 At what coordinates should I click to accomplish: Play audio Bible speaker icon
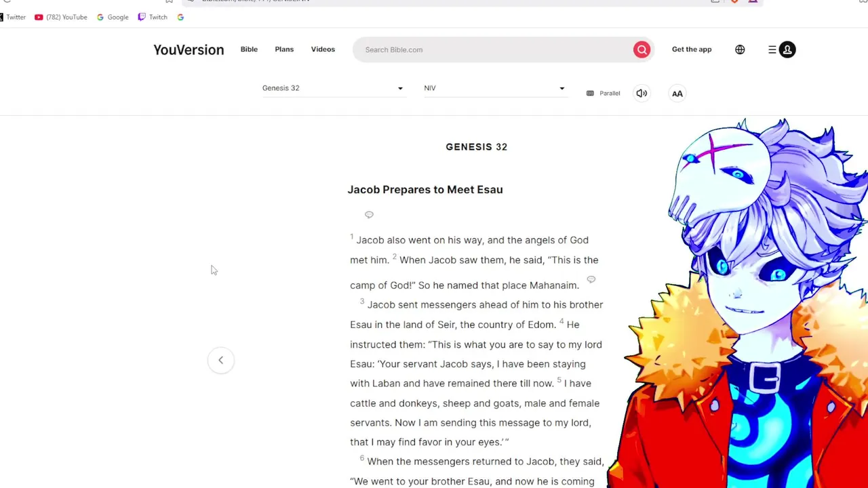642,94
